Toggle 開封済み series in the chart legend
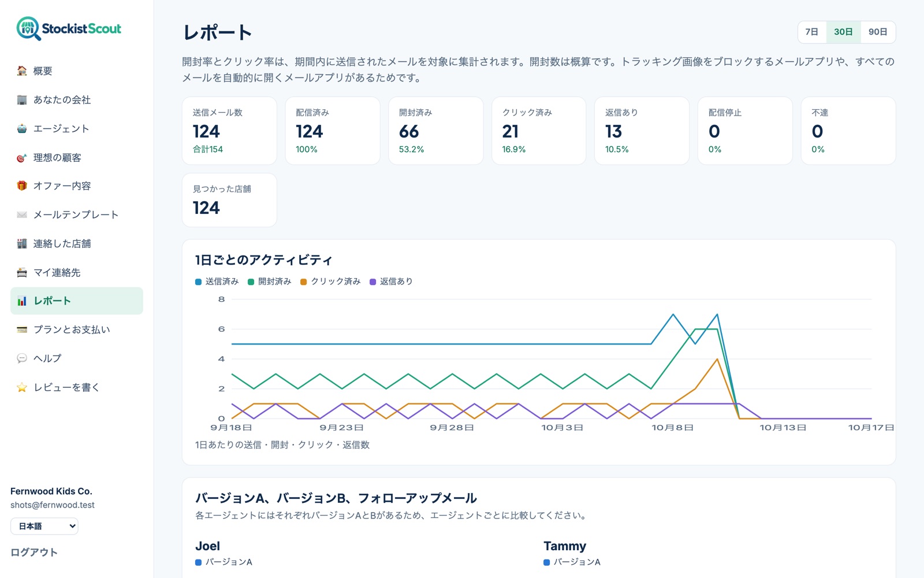Screen dimensions: 924x578 point(270,281)
